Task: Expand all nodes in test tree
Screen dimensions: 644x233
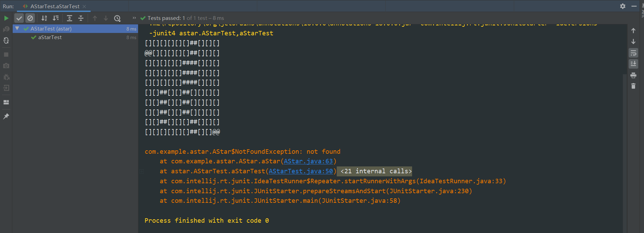Action: tap(69, 18)
